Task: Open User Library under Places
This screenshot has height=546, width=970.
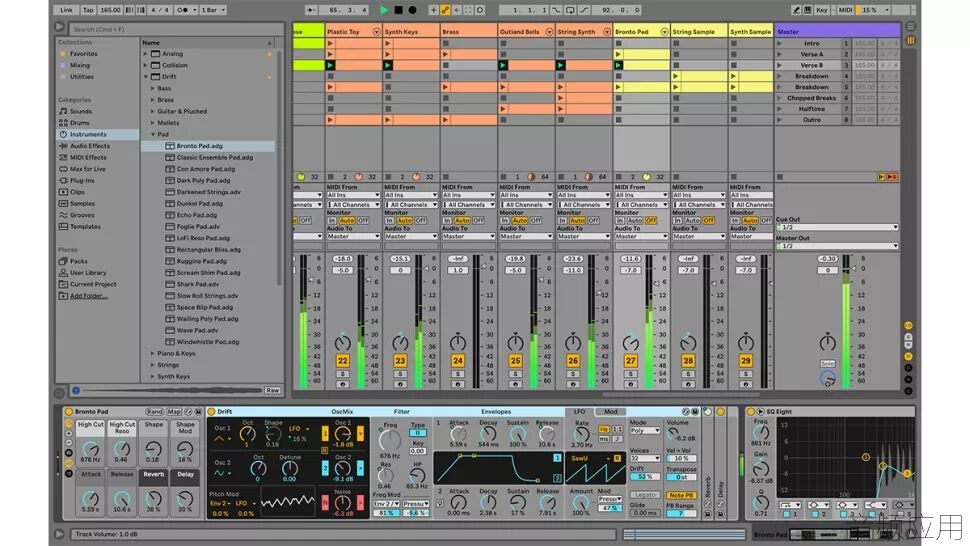Action: (x=88, y=273)
